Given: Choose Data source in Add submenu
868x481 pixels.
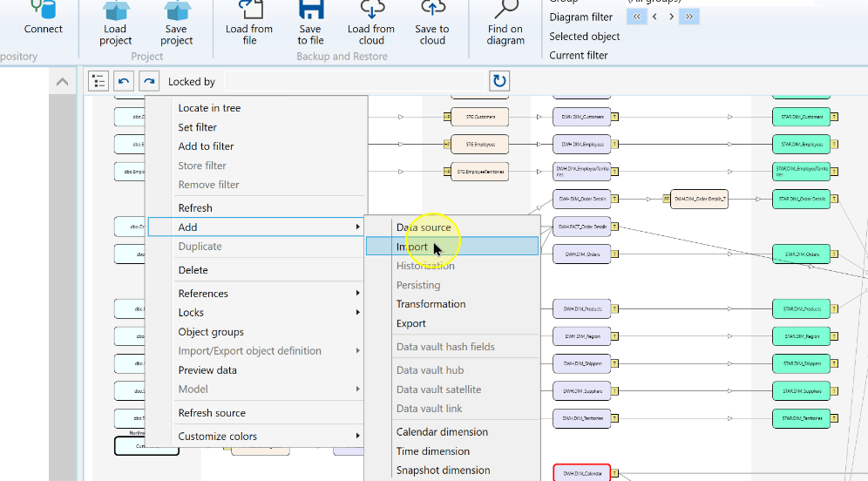Looking at the screenshot, I should 424,227.
